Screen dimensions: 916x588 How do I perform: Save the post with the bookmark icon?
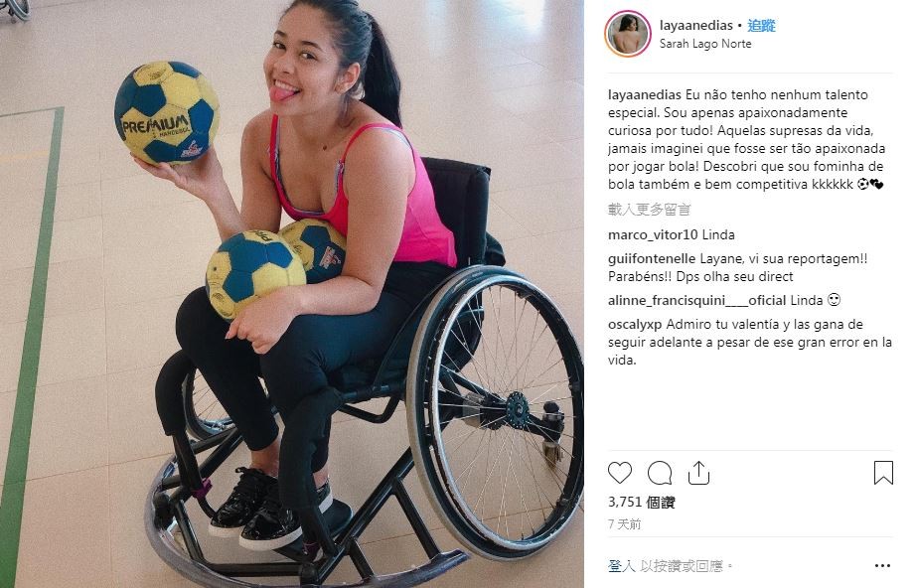coord(883,473)
